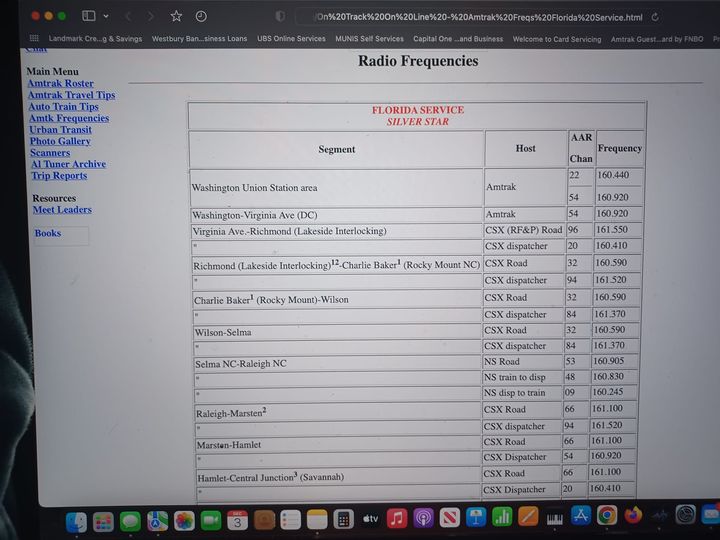Open the UBS Online Services bookmark
This screenshot has width=720, height=540.
(291, 39)
